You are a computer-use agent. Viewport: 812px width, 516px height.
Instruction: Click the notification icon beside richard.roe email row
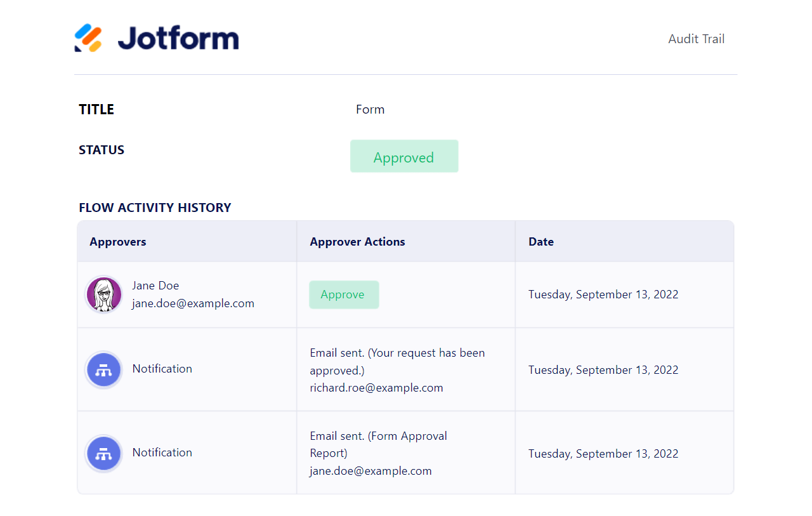tap(104, 369)
